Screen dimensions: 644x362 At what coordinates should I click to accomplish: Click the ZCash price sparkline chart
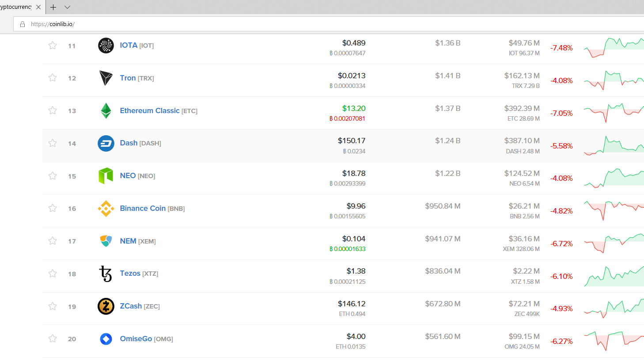[614, 308]
